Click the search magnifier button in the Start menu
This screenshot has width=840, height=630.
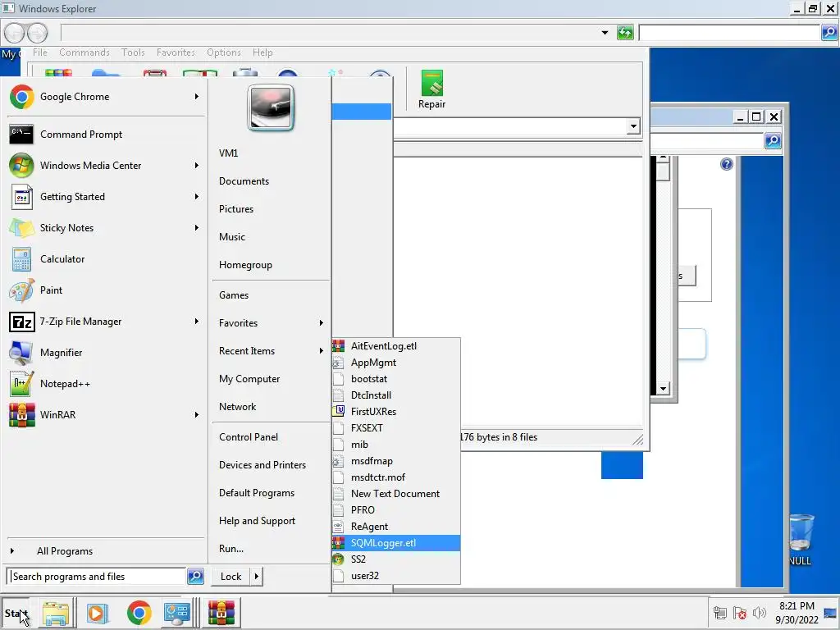[x=195, y=577]
